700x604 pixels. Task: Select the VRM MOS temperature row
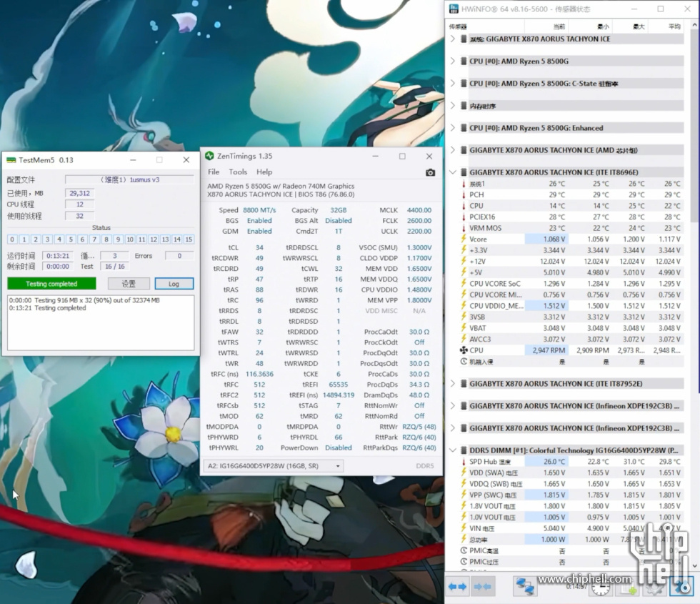click(x=571, y=228)
